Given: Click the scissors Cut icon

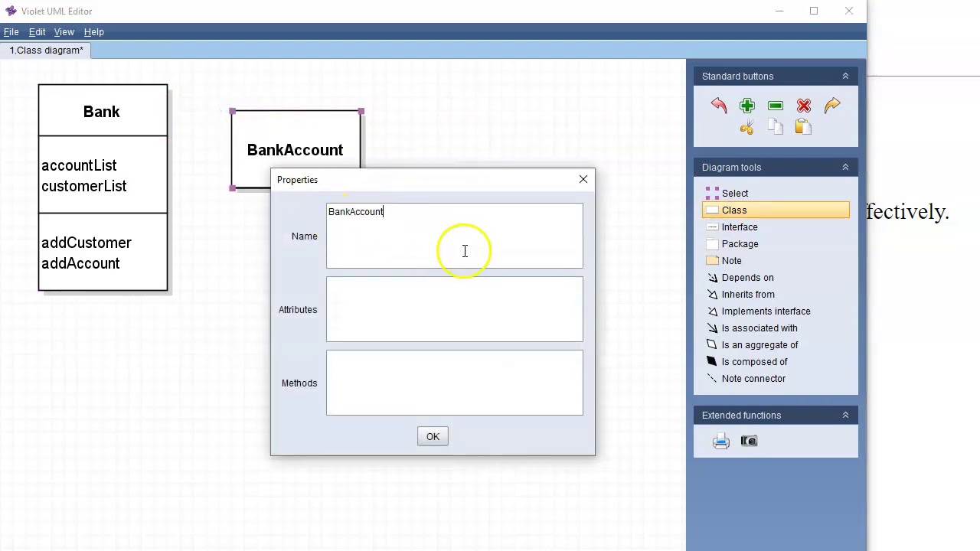Looking at the screenshot, I should pos(747,128).
